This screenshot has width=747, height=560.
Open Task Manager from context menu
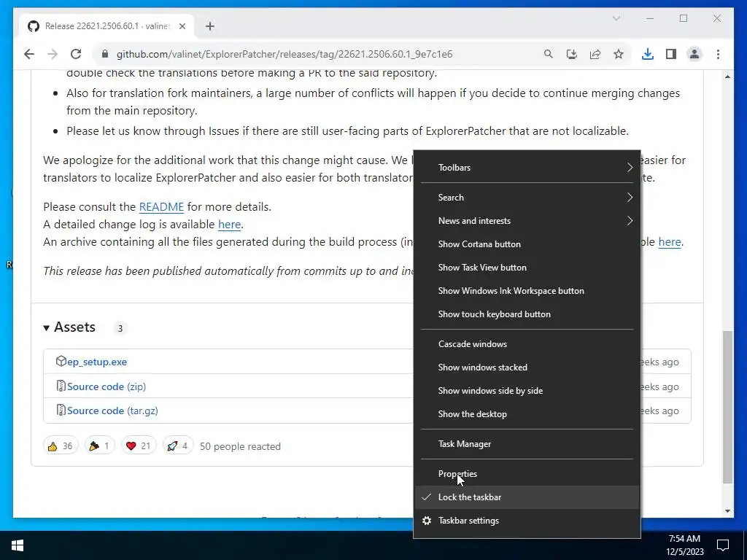527,444
